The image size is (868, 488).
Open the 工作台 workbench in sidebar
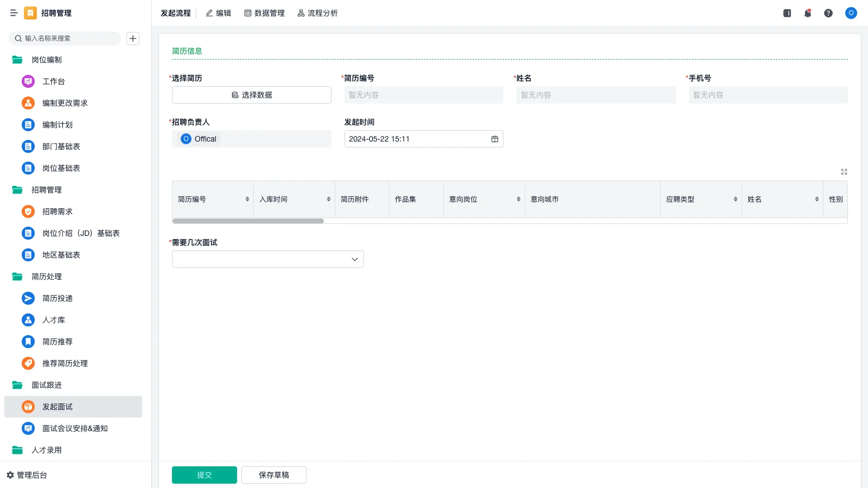(x=54, y=81)
